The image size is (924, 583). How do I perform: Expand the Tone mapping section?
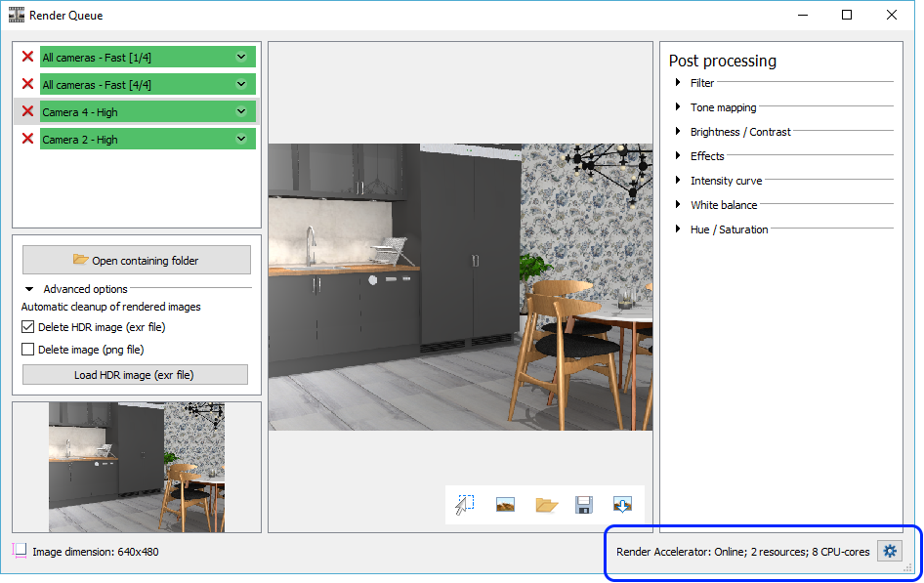pos(678,107)
